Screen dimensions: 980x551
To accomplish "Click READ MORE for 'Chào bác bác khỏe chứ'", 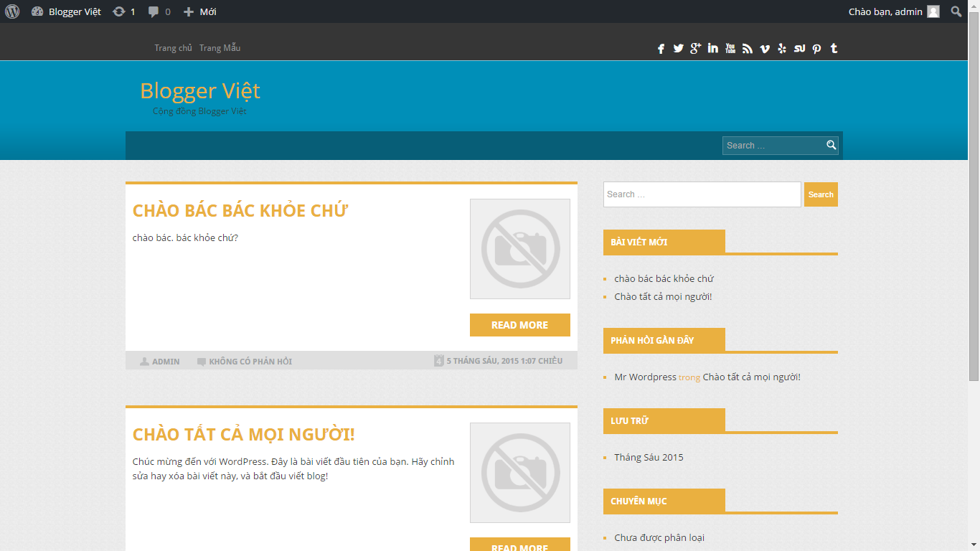I will 520,325.
